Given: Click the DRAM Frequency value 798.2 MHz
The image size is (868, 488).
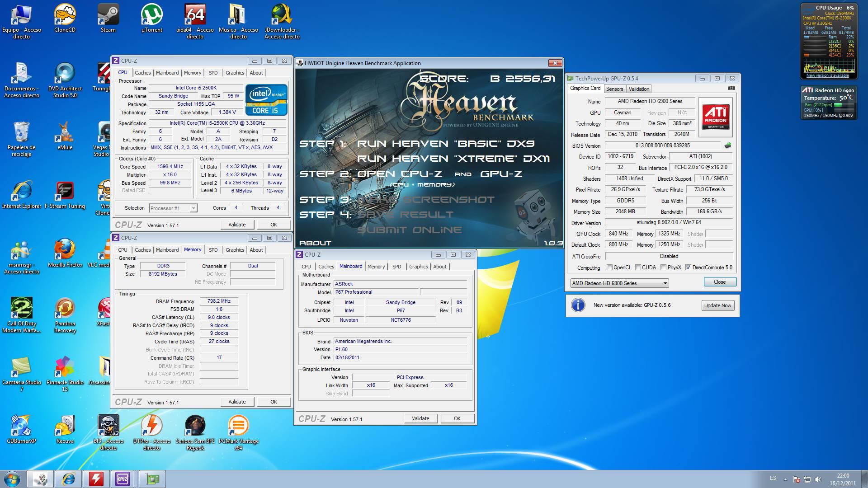Looking at the screenshot, I should coord(219,301).
